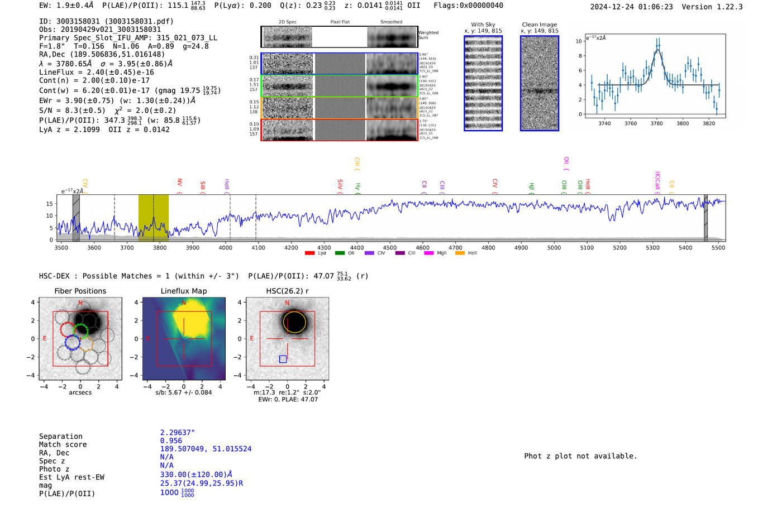Click the blue 189.507049, 51.015524 coordinates
The width and height of the screenshot is (782, 532).
click(x=206, y=449)
